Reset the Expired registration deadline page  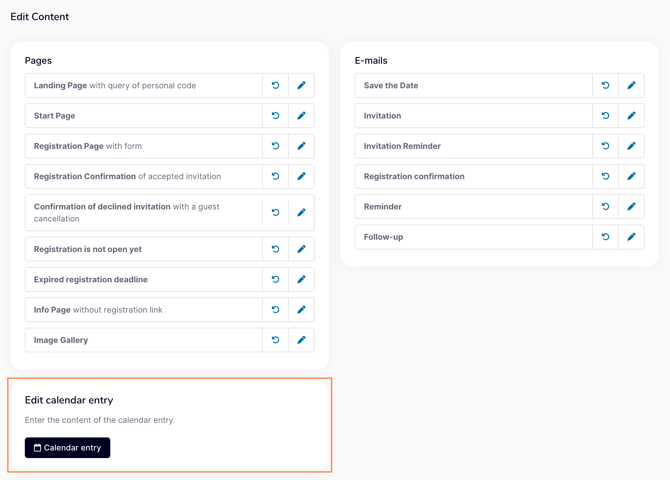click(x=275, y=280)
